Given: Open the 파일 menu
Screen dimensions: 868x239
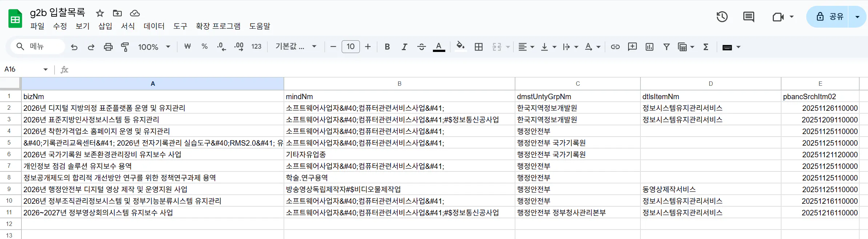Looking at the screenshot, I should [x=37, y=26].
